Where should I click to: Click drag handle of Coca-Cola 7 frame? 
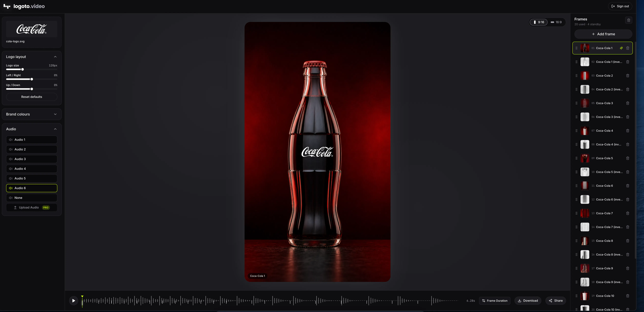pos(576,213)
